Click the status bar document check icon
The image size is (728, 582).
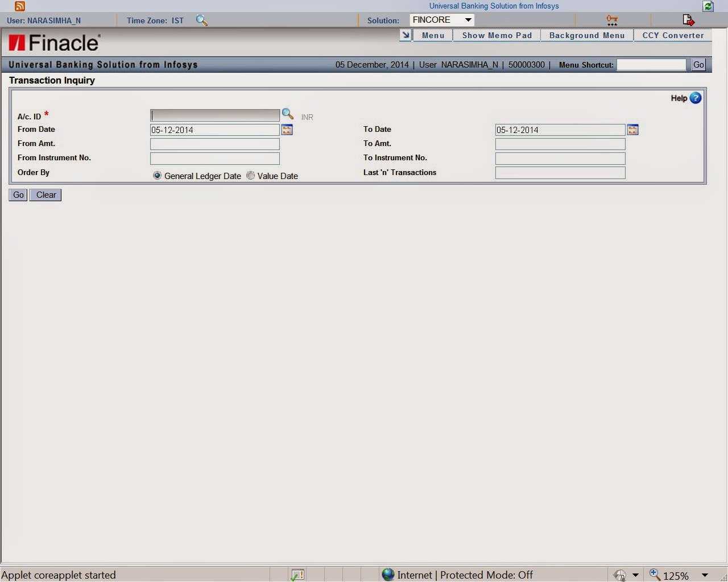point(297,575)
